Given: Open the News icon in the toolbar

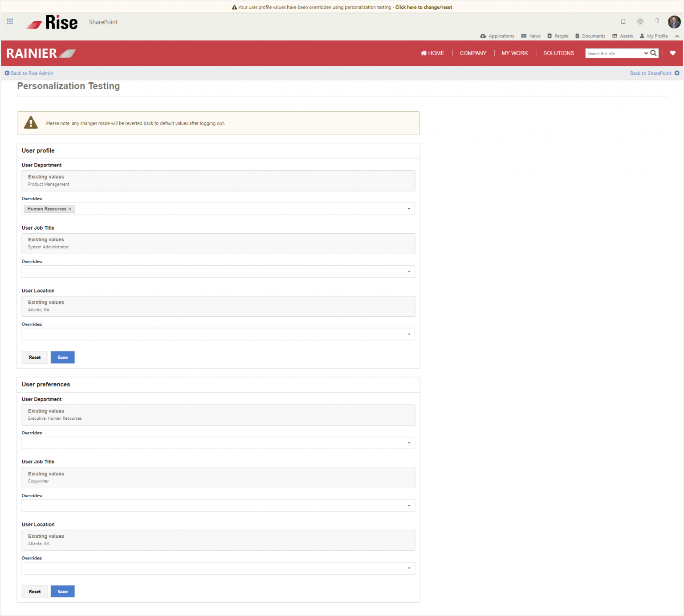Looking at the screenshot, I should point(523,36).
